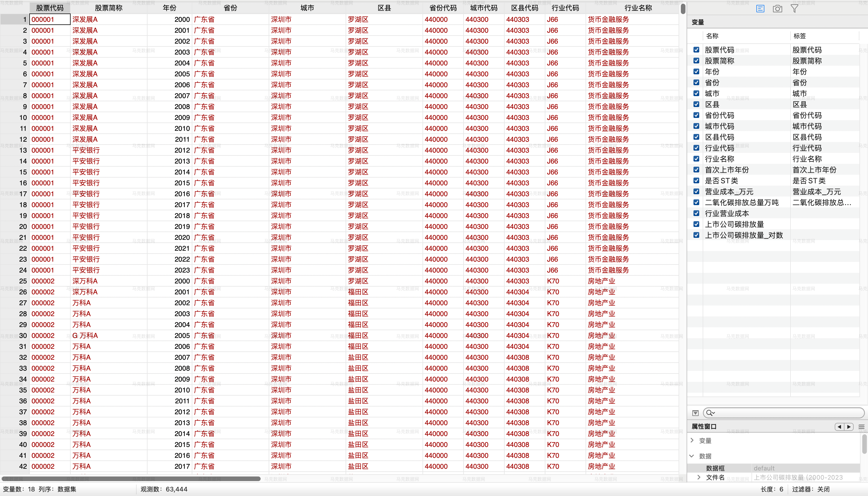Open the 属性窗口 hamburger menu icon
868x496 pixels.
click(x=861, y=427)
